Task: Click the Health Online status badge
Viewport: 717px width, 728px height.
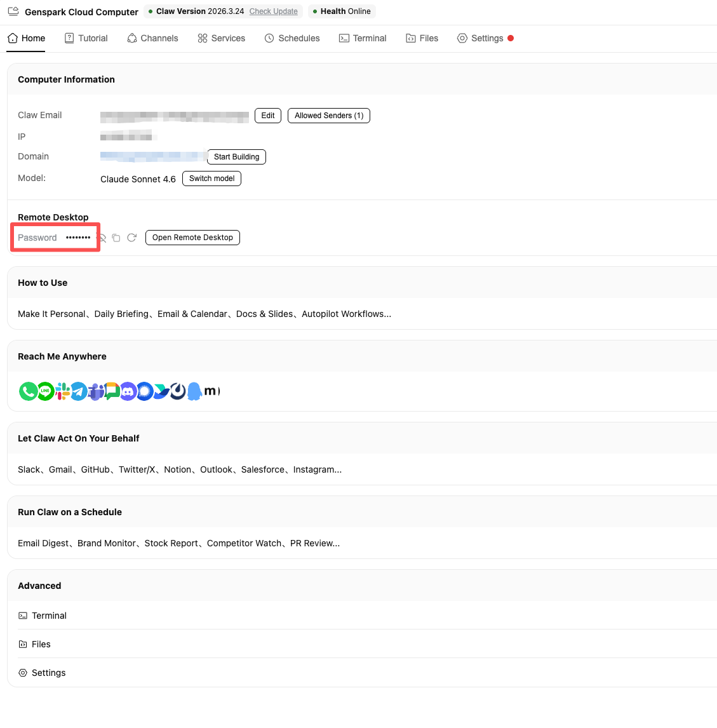Action: [342, 11]
